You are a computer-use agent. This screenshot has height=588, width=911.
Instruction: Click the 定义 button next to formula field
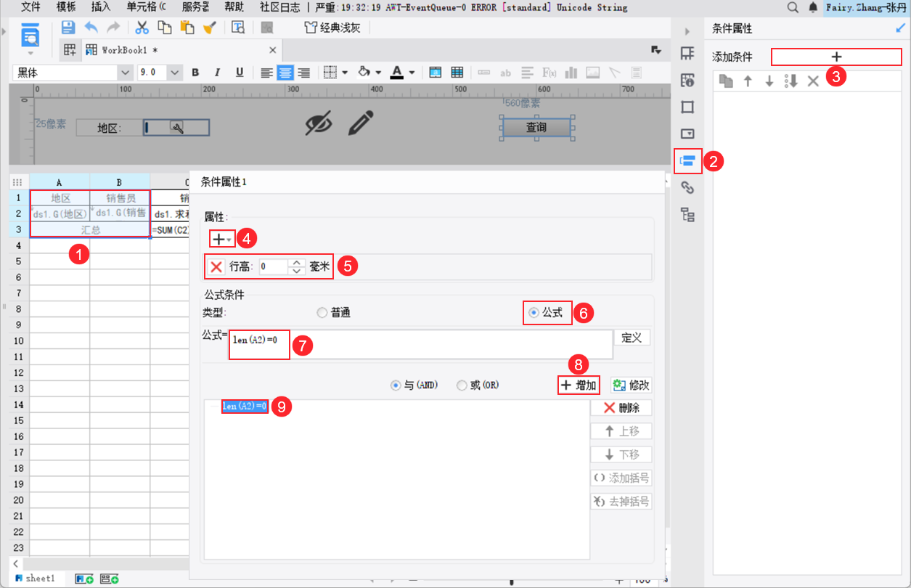(632, 337)
